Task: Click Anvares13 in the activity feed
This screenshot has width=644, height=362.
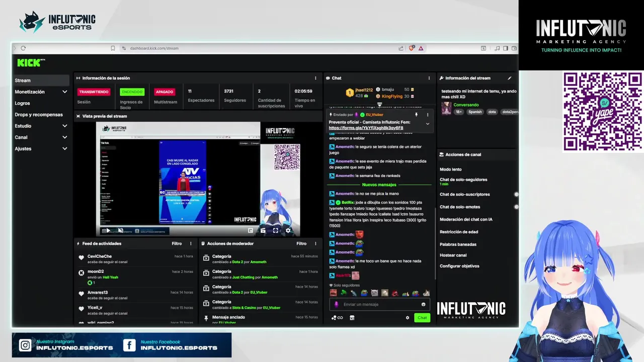Action: coord(98,293)
